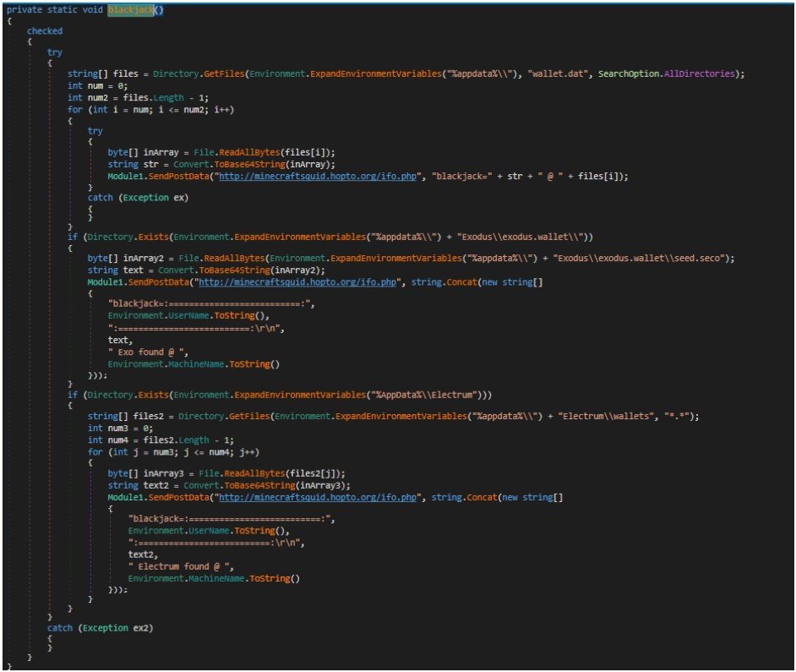The image size is (796, 672).
Task: Place cursor on 'int num = 0;' line
Action: coord(97,86)
